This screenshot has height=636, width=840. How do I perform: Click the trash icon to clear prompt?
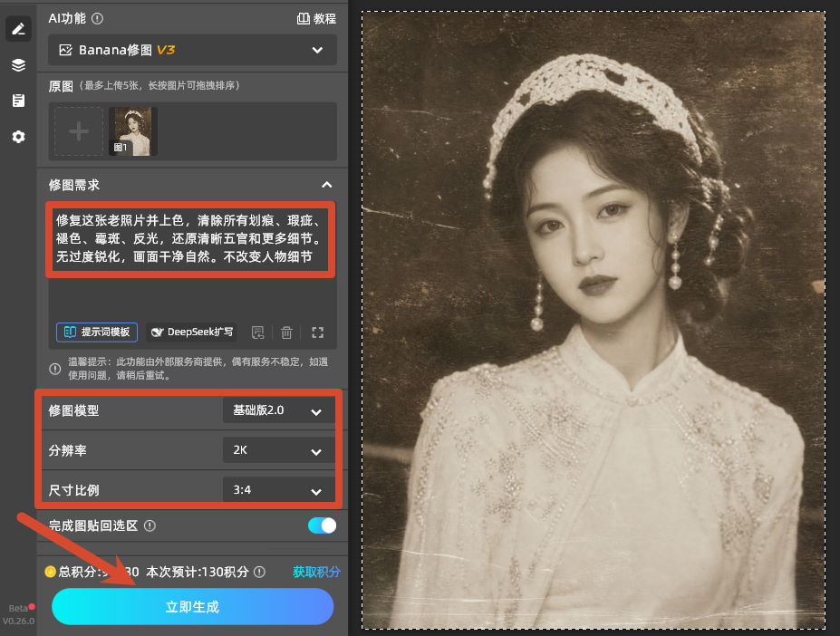[286, 332]
